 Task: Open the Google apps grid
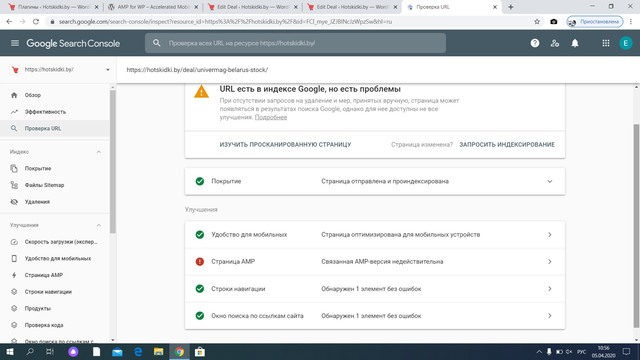coord(606,43)
